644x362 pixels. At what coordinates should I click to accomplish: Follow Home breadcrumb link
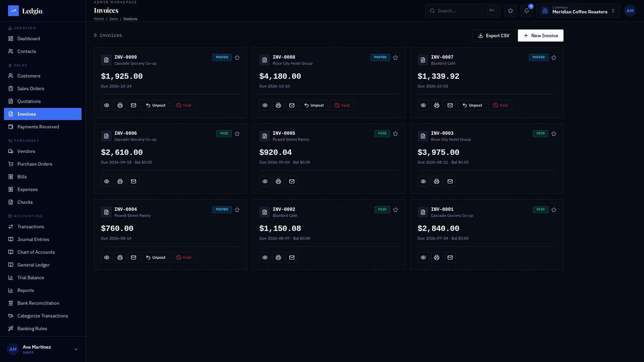click(x=99, y=19)
